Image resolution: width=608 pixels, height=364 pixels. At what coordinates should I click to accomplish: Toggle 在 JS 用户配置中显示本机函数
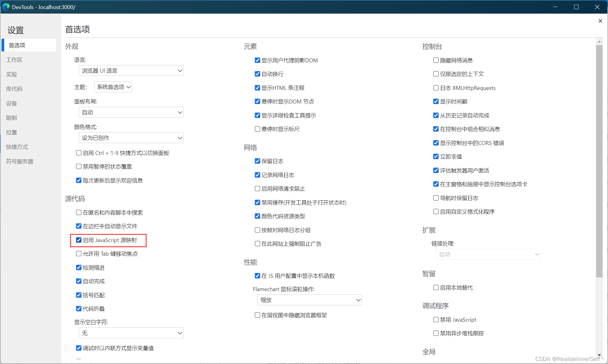(x=257, y=276)
